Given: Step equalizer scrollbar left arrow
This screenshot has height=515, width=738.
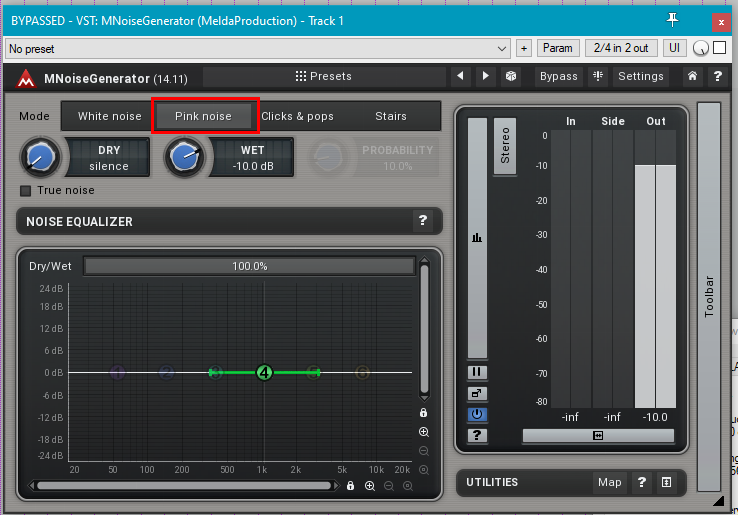Looking at the screenshot, I should click(x=32, y=485).
